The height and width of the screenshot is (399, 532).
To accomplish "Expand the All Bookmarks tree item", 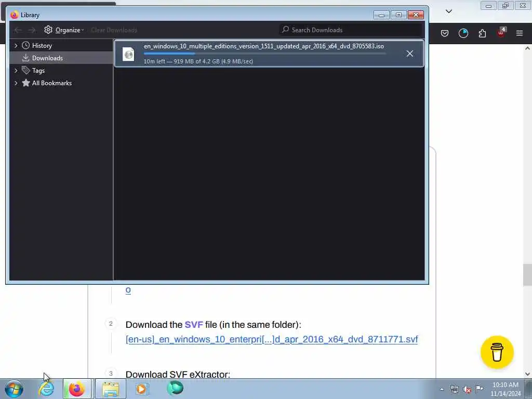I will coord(16,83).
